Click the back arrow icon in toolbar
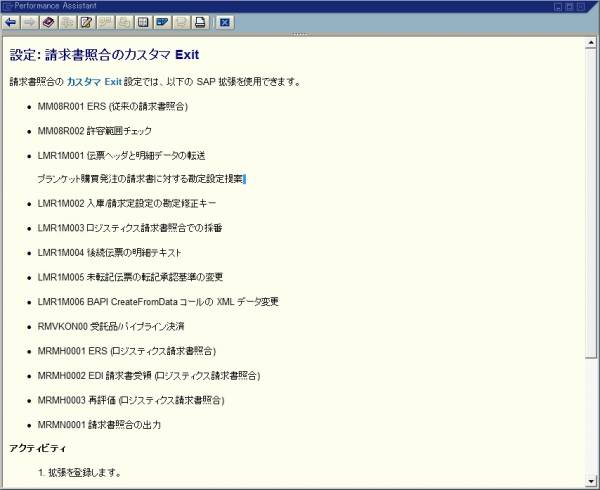 click(11, 22)
